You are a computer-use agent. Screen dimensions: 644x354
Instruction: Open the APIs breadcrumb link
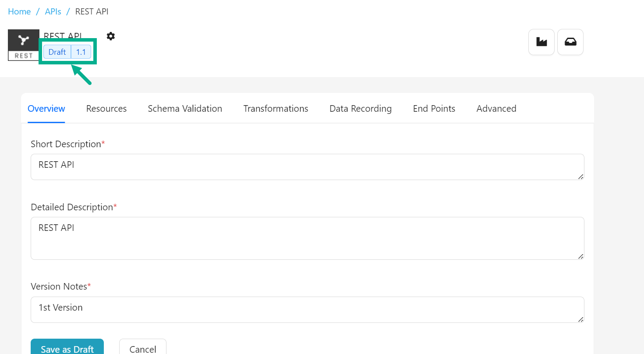[53, 11]
